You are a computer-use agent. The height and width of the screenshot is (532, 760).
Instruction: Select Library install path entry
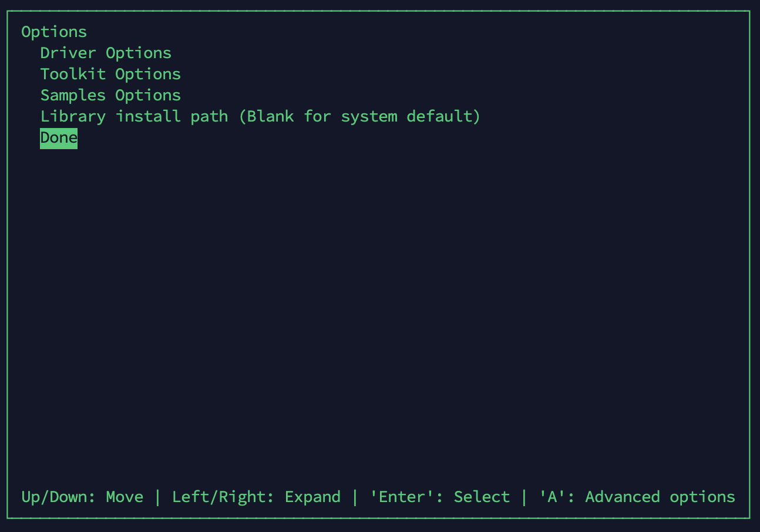(260, 116)
